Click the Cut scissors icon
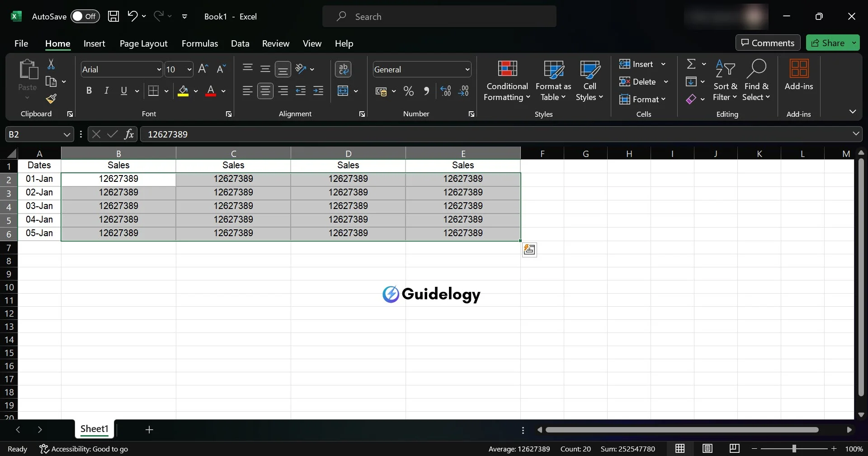 point(51,64)
